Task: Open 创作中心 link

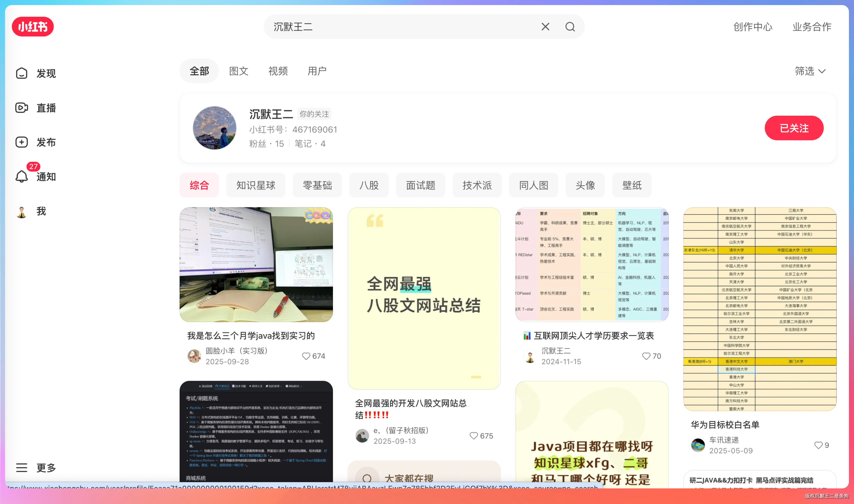Action: click(x=753, y=27)
